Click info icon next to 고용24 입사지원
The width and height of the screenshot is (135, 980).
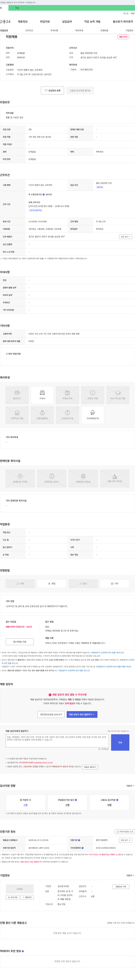(117, 800)
